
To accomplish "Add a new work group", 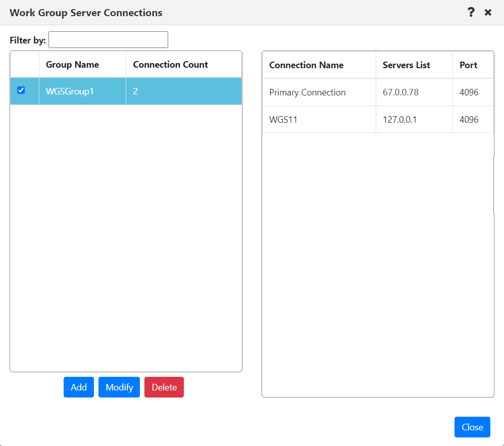I will click(x=79, y=387).
